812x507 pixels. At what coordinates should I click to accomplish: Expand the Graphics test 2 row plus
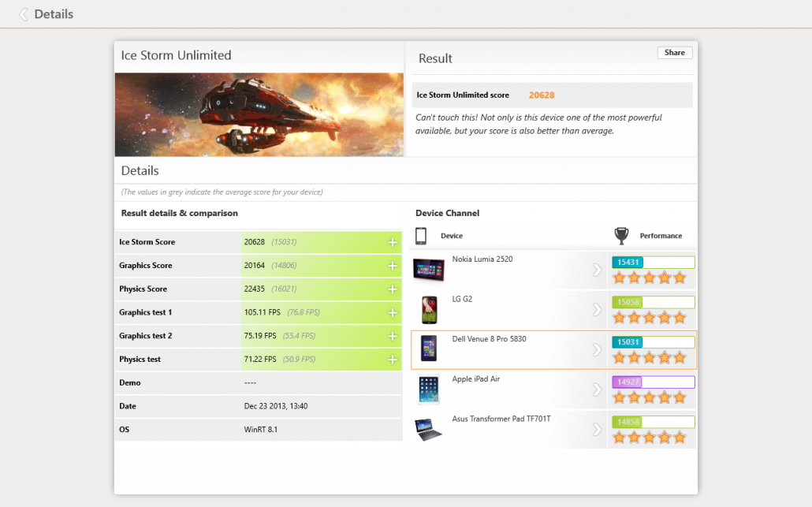[393, 336]
